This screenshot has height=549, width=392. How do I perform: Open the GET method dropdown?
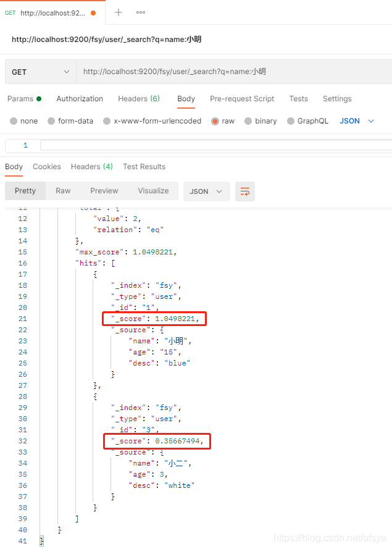pos(40,72)
